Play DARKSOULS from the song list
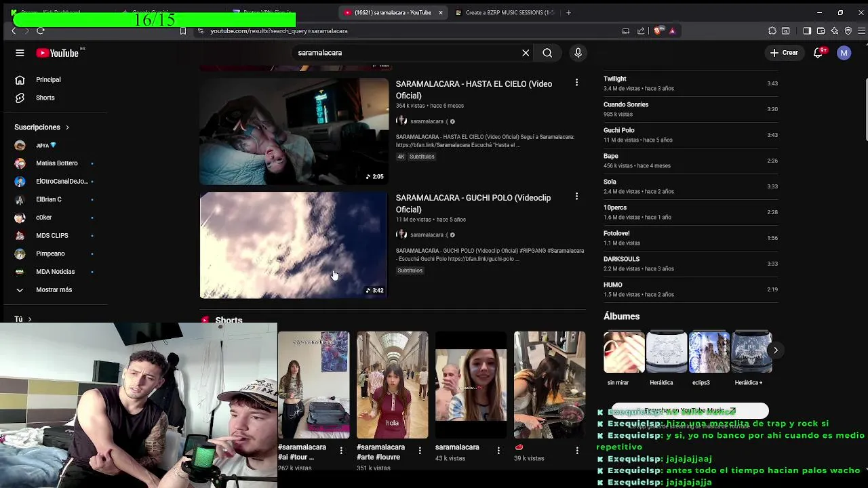Screen dimensions: 868x488 (x=690, y=264)
